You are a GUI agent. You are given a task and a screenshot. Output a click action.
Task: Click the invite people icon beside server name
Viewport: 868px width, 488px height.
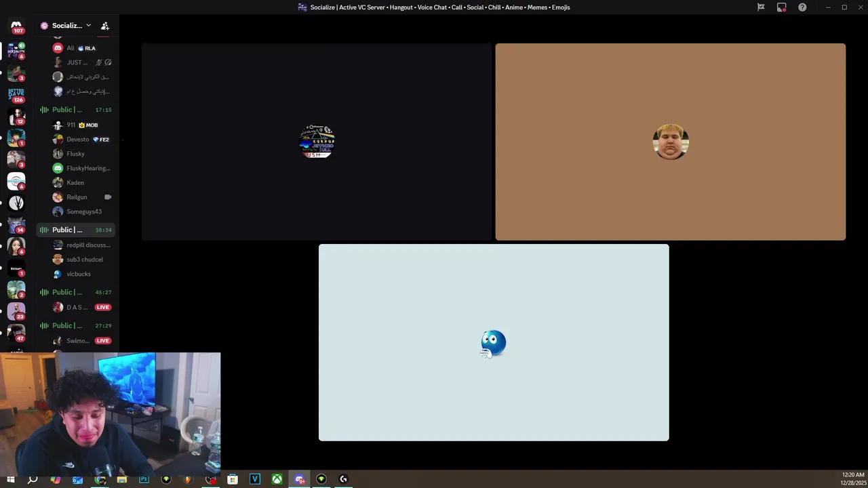point(105,26)
